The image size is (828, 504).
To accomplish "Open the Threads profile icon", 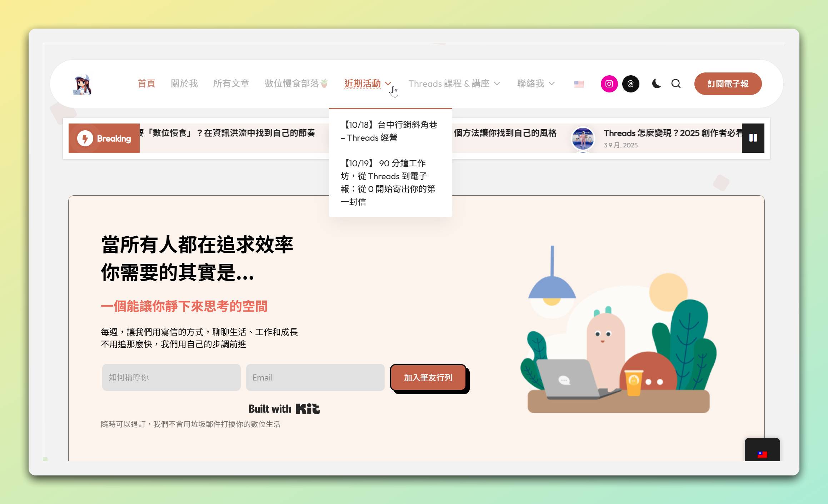I will pyautogui.click(x=630, y=84).
